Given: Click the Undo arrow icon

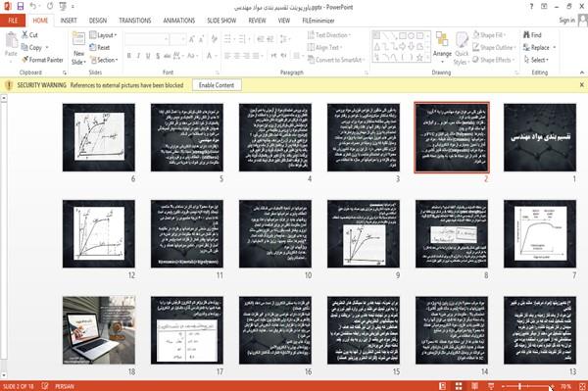Looking at the screenshot, I should coord(33,6).
